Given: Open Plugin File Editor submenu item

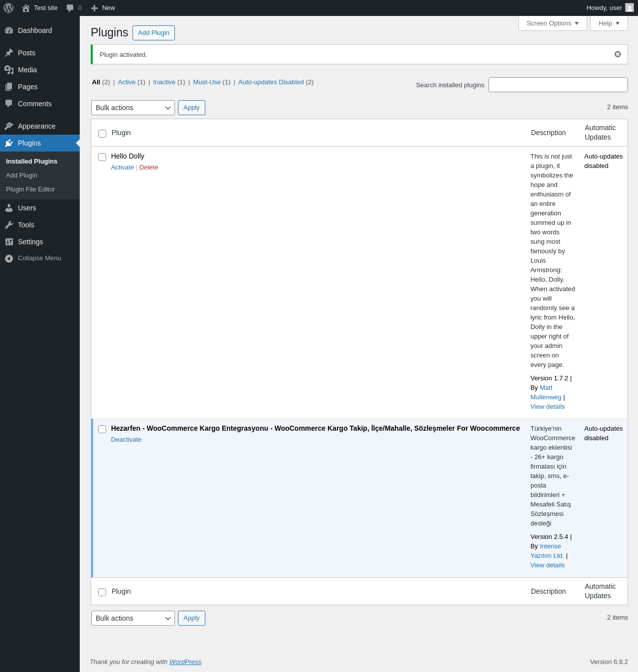Looking at the screenshot, I should pos(30,189).
